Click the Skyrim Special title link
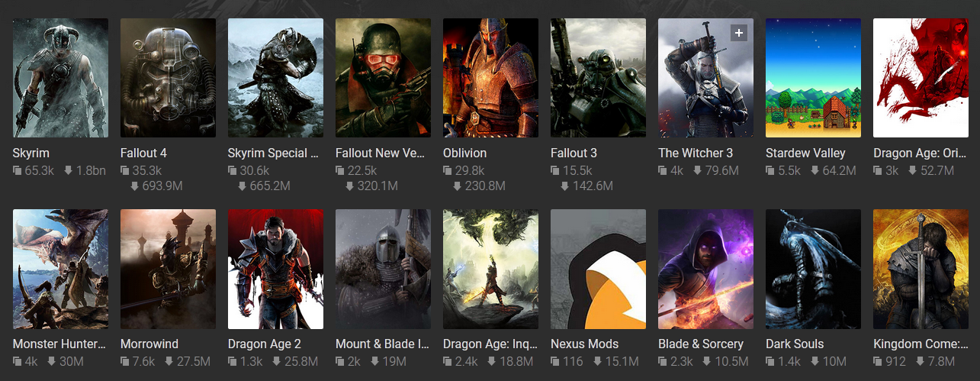This screenshot has height=381, width=980. 273,153
